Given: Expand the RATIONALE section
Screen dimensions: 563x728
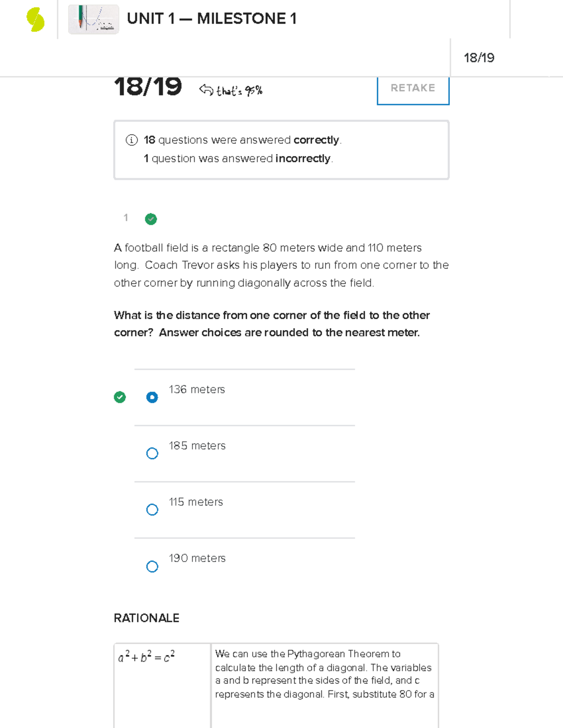Looking at the screenshot, I should click(146, 618).
